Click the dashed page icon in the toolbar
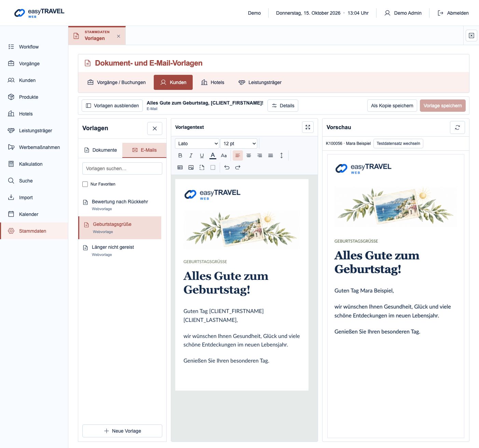Image resolution: width=479 pixels, height=448 pixels. coord(202,167)
